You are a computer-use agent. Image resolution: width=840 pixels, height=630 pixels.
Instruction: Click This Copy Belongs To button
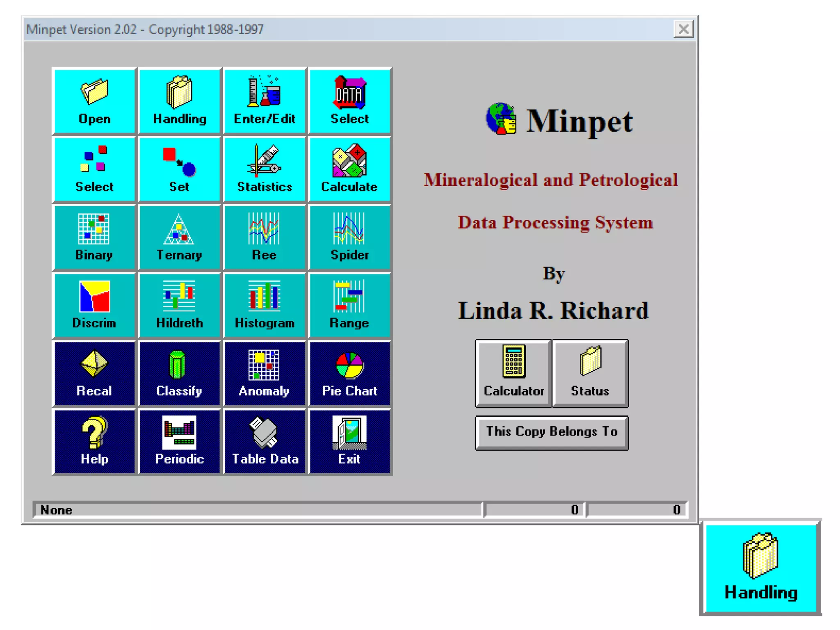pos(551,432)
